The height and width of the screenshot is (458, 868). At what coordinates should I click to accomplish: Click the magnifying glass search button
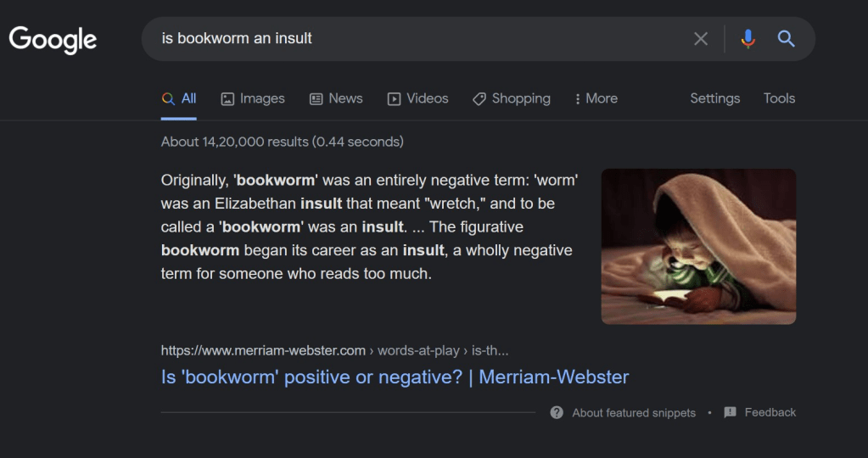(x=787, y=39)
